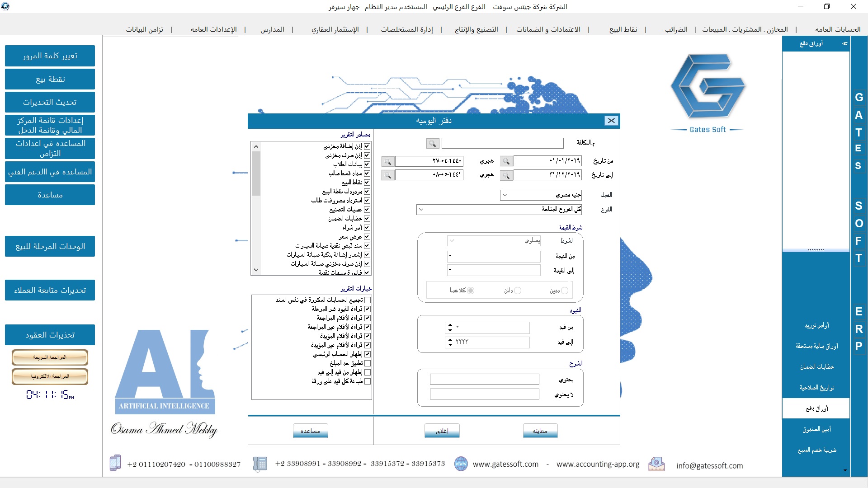Click the إلى قيد spinner arrows
This screenshot has height=488, width=868.
coord(450,343)
